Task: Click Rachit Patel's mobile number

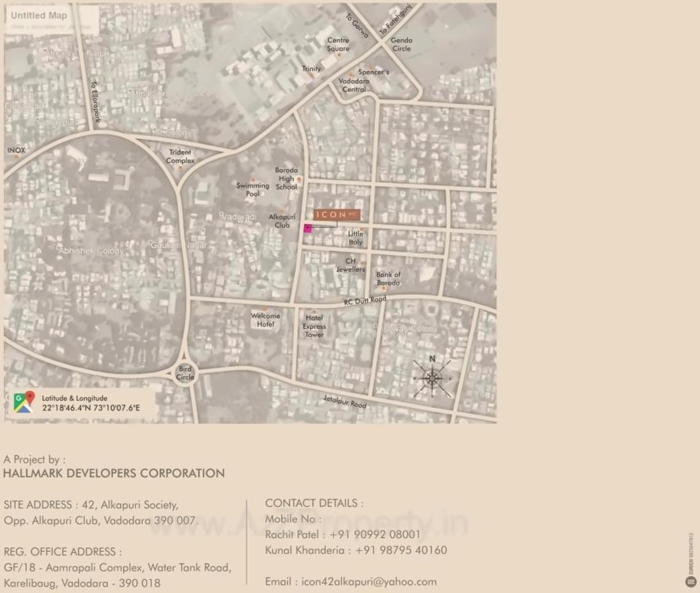Action: point(375,534)
